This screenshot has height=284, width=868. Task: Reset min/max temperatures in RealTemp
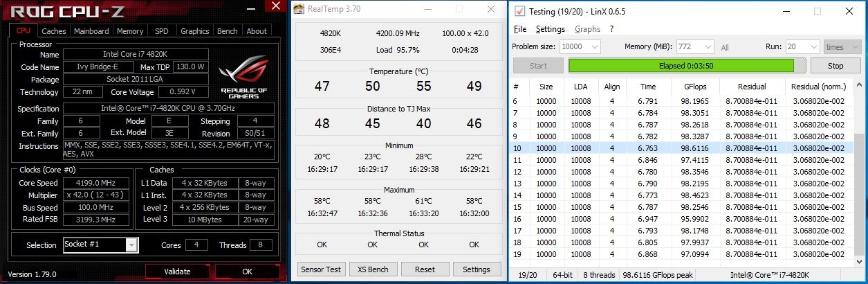[425, 269]
